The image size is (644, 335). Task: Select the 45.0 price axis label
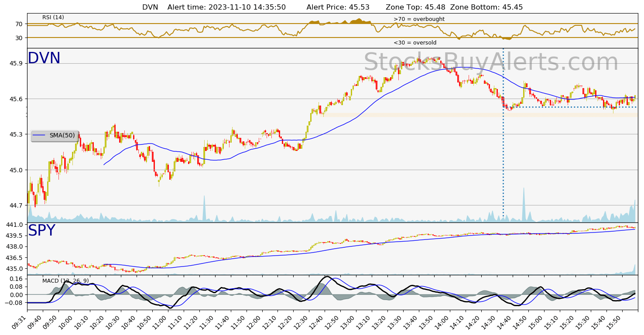click(16, 170)
